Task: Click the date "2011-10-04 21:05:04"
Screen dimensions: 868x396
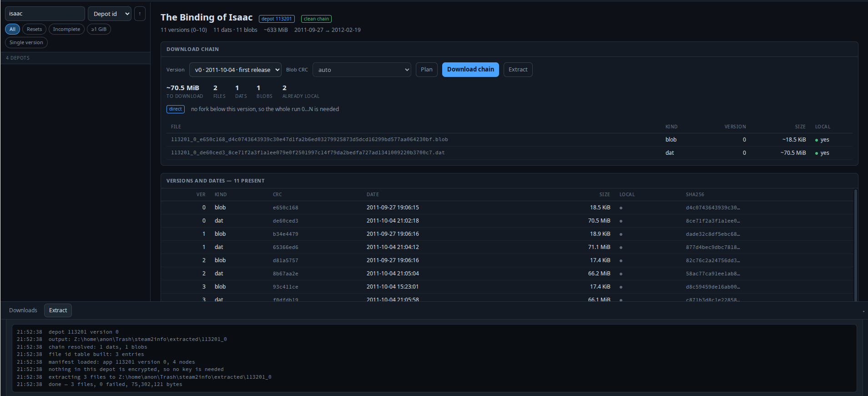Action: pyautogui.click(x=393, y=274)
